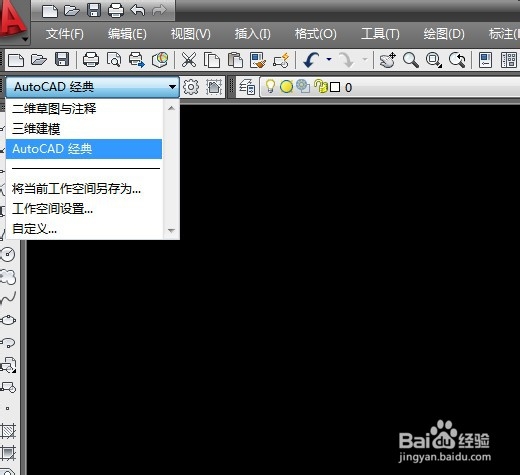The width and height of the screenshot is (520, 475).
Task: Select the Revision Cloud tool
Action: pyautogui.click(x=8, y=277)
